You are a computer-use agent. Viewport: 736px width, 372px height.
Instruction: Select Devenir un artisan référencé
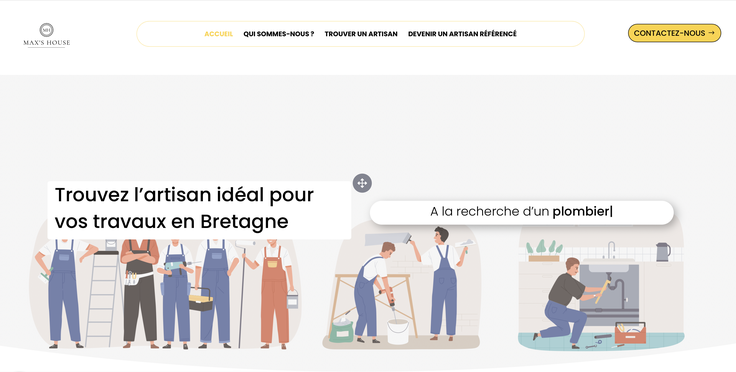pos(462,34)
